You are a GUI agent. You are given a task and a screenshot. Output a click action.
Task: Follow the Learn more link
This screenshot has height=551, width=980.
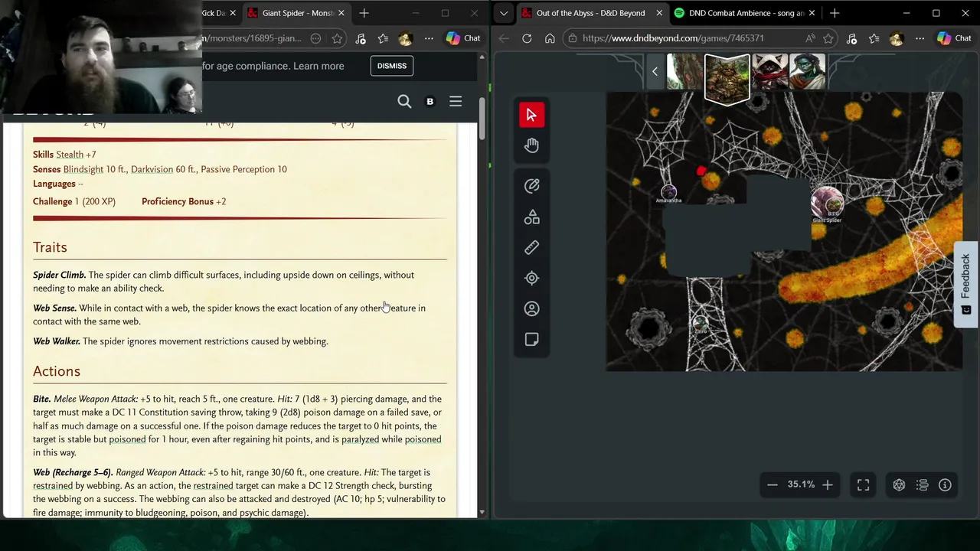[x=318, y=66]
